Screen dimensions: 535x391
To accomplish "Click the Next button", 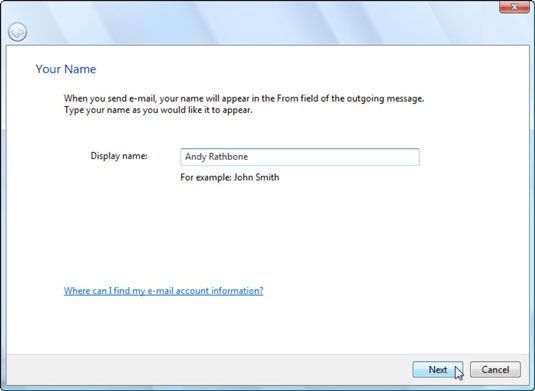I will pos(438,370).
